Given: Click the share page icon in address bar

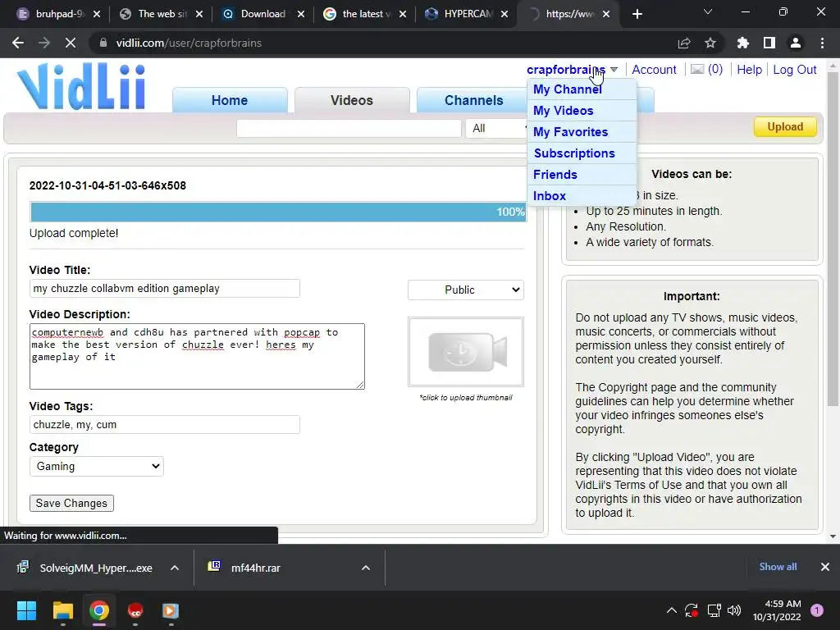Looking at the screenshot, I should click(x=684, y=43).
